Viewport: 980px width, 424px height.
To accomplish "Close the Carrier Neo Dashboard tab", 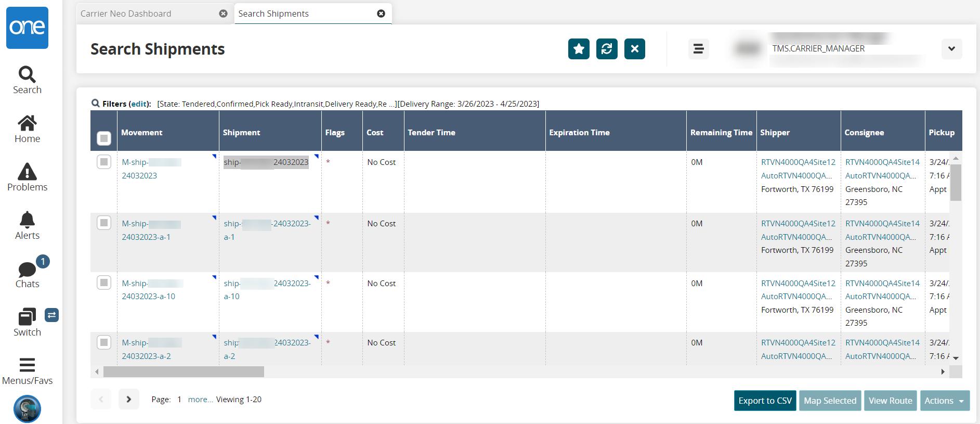I will (x=223, y=14).
